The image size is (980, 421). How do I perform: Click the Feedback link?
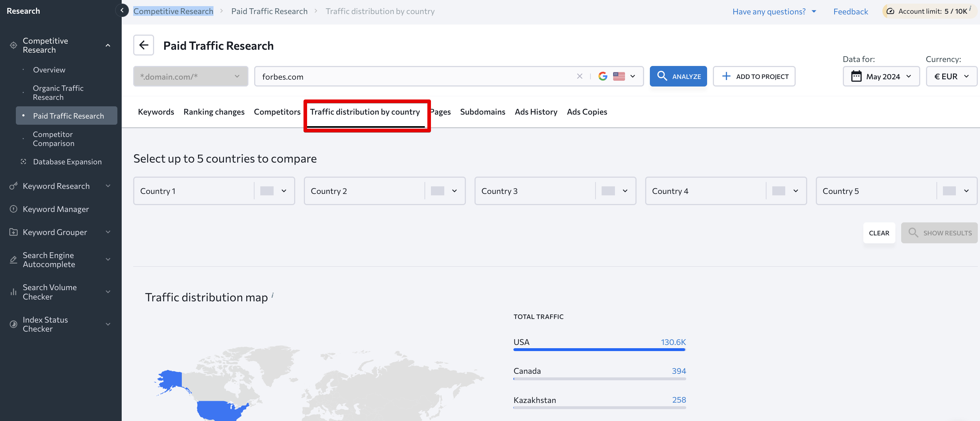(850, 12)
